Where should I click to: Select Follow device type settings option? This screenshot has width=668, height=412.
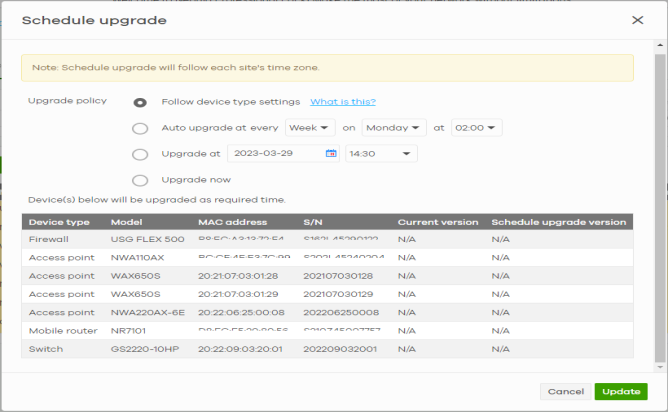point(140,102)
